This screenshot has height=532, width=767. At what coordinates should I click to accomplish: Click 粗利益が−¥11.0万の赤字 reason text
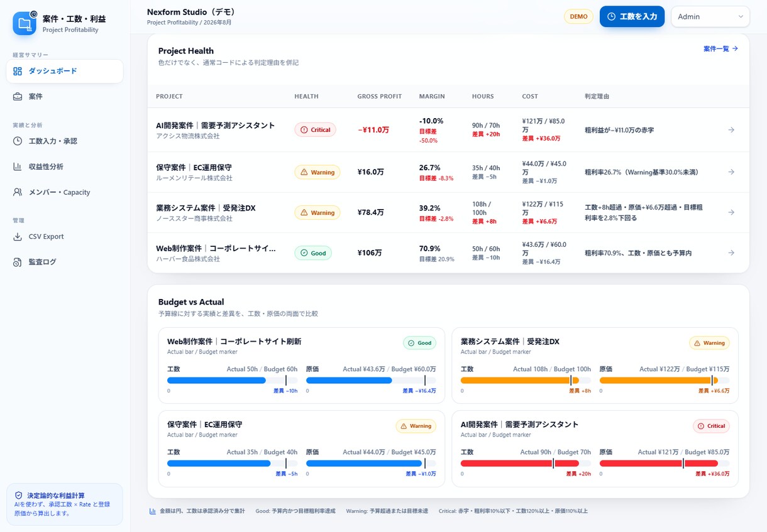[x=619, y=130]
